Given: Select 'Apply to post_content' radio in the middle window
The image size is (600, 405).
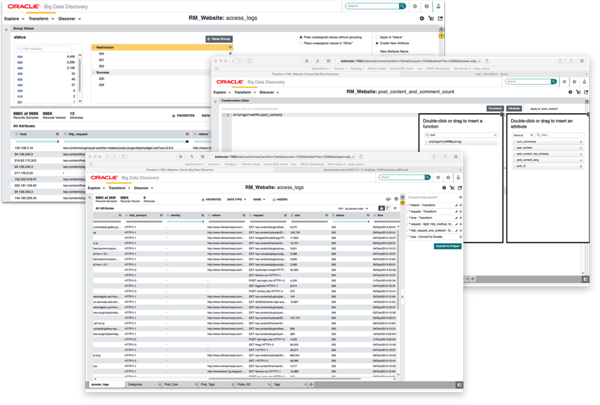Looking at the screenshot, I should pos(528,109).
